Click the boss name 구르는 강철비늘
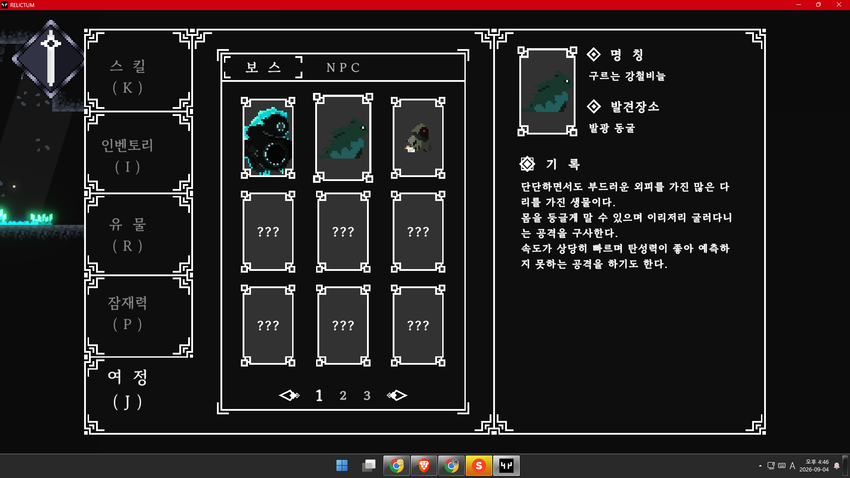Screen dimensions: 850x478 (627, 76)
